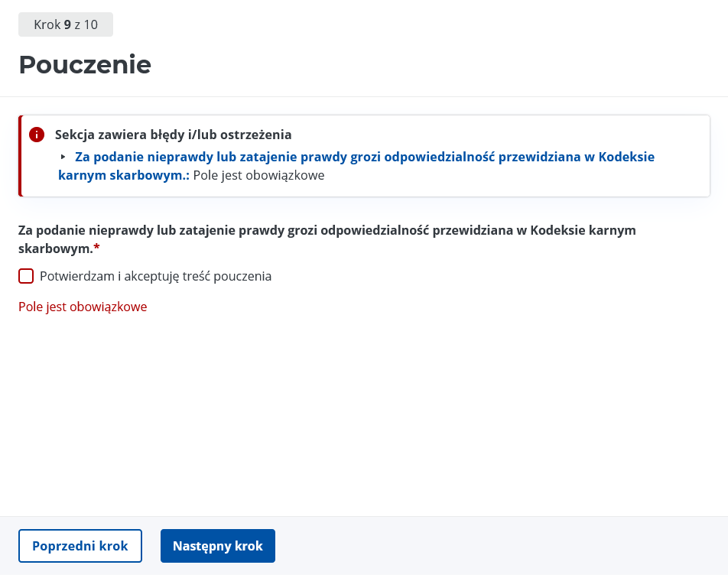Click the bold field label about nieprawdy
Viewport: 728px width, 578px height.
click(327, 239)
